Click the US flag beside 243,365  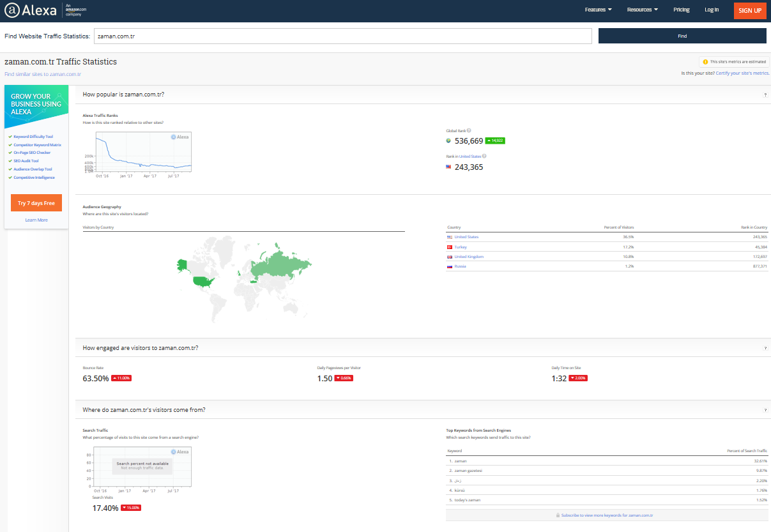pos(448,167)
